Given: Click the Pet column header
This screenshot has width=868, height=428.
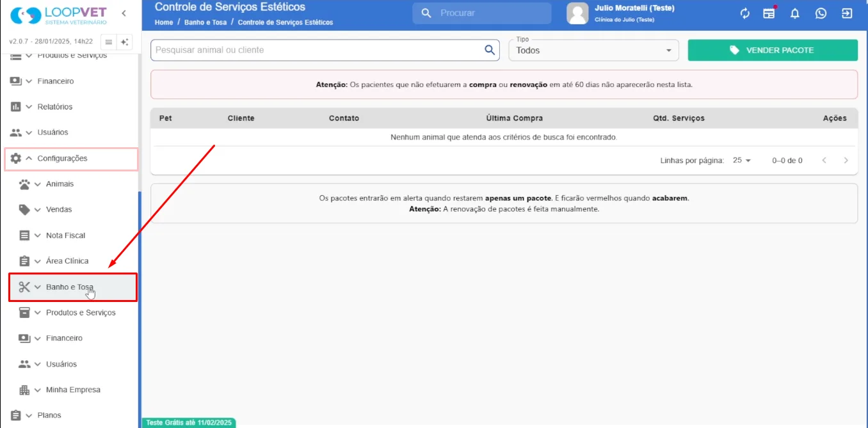Looking at the screenshot, I should tap(165, 118).
